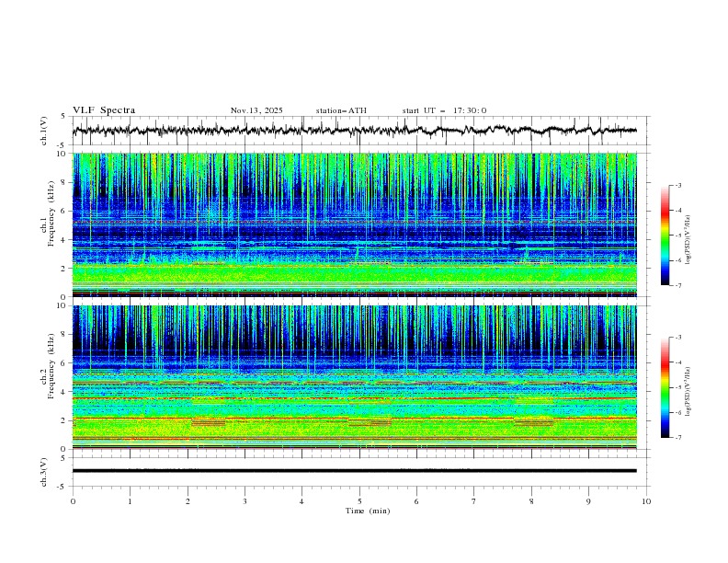Screen dimensions: 728x563
Task: Click the ch.1 voltage waveform trace
Action: point(354,131)
